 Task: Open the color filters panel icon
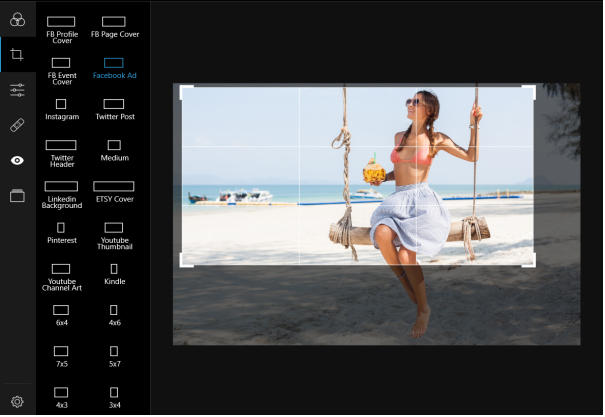[17, 20]
